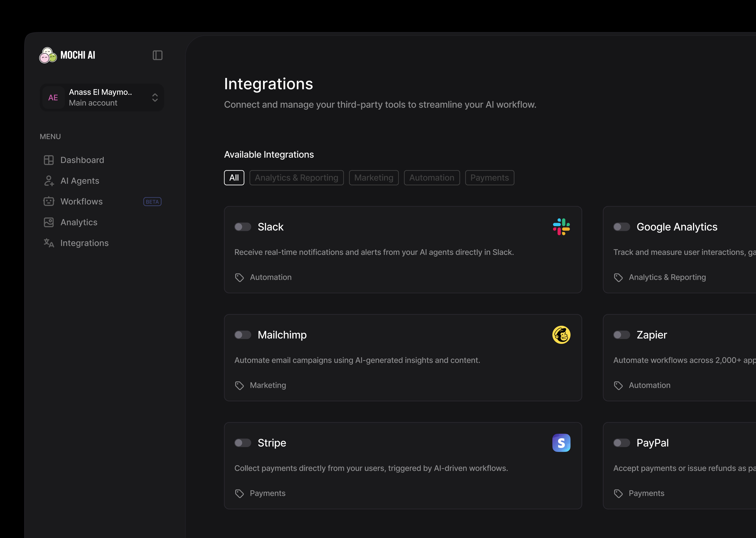Collapse the sidebar panel
The width and height of the screenshot is (756, 538).
157,55
